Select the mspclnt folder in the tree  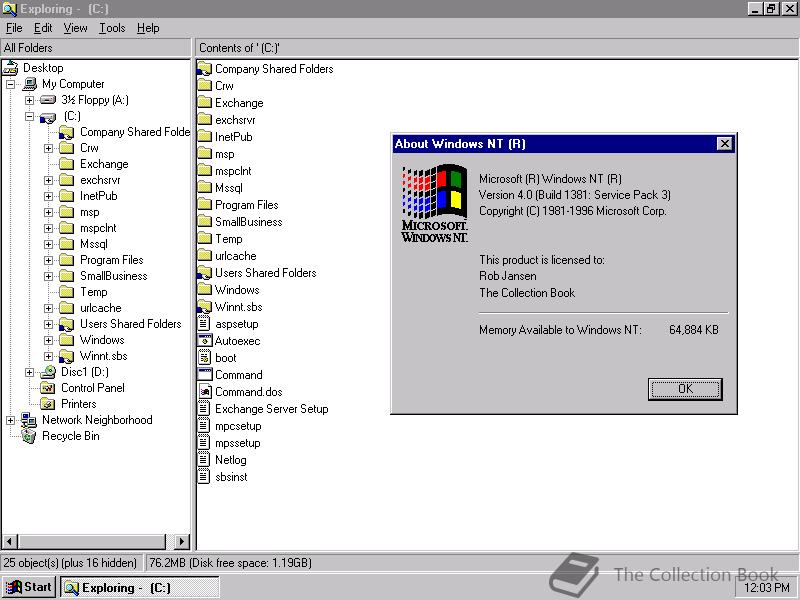98,228
